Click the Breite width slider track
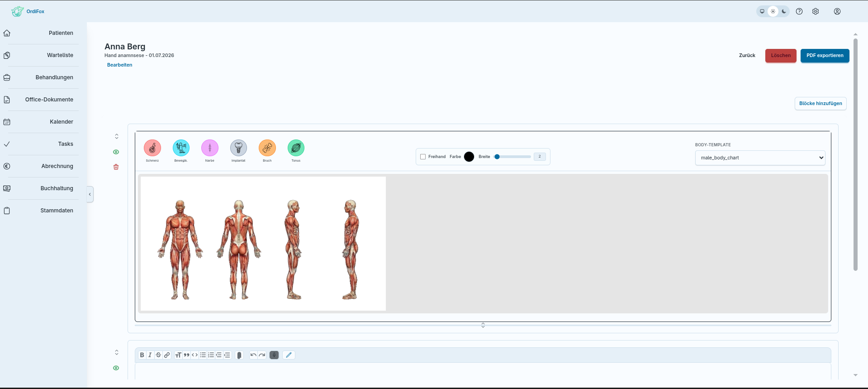868x389 pixels. (x=513, y=157)
